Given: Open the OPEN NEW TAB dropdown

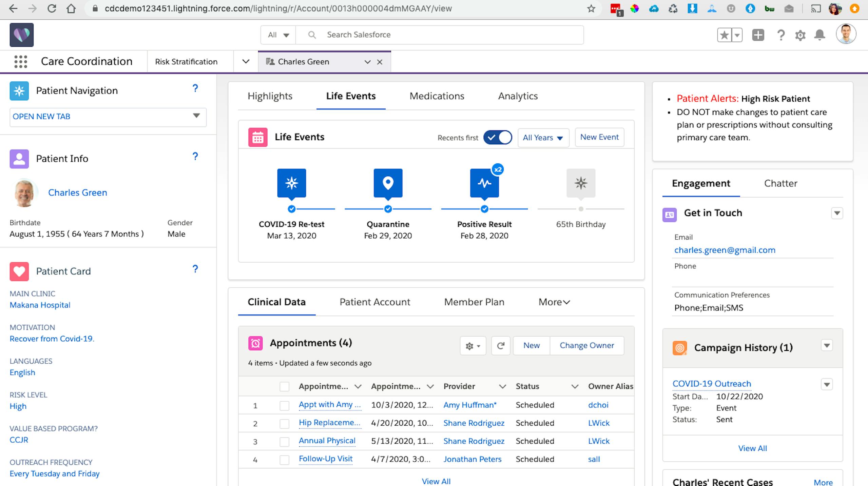Looking at the screenshot, I should point(108,117).
